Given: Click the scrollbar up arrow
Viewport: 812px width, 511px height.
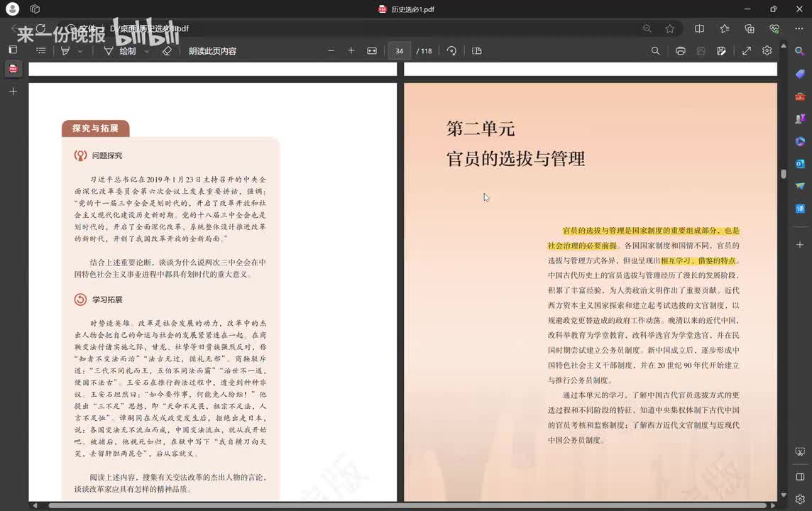Looking at the screenshot, I should (784, 46).
